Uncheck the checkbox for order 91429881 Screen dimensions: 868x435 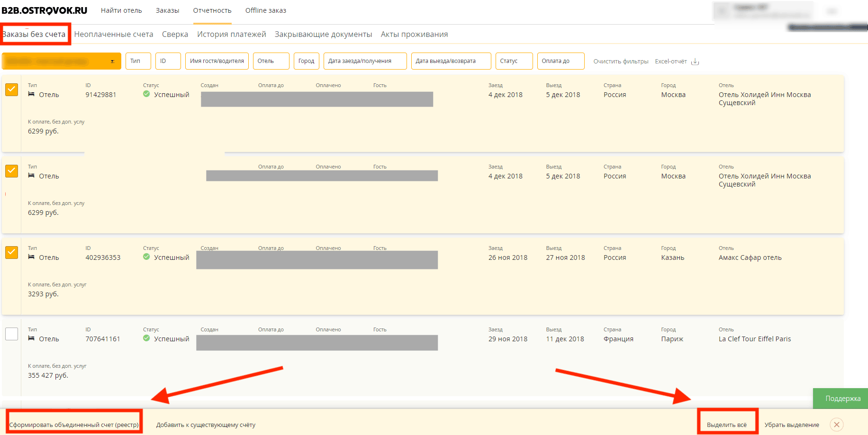pos(11,89)
